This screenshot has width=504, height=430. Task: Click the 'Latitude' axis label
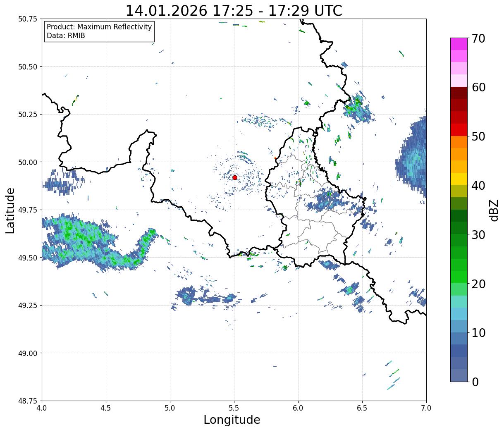(x=10, y=210)
